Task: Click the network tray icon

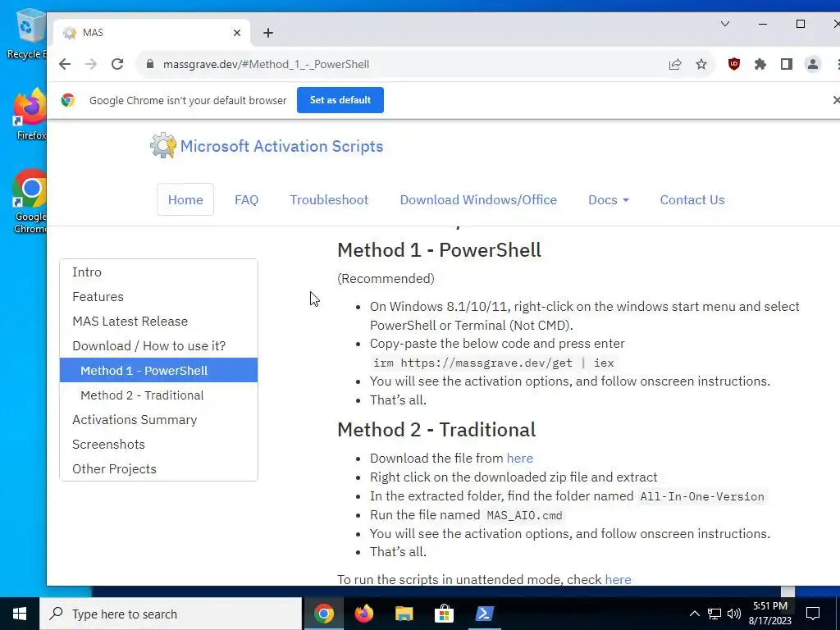Action: (x=714, y=614)
